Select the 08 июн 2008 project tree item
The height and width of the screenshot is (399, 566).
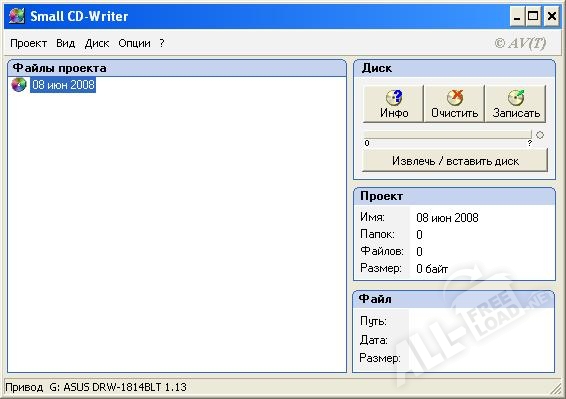click(x=63, y=85)
